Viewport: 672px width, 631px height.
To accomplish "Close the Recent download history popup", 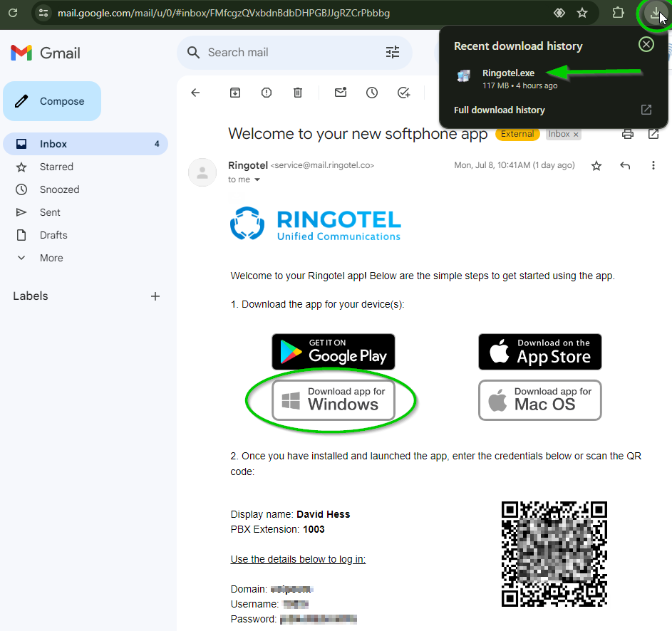I will click(646, 45).
